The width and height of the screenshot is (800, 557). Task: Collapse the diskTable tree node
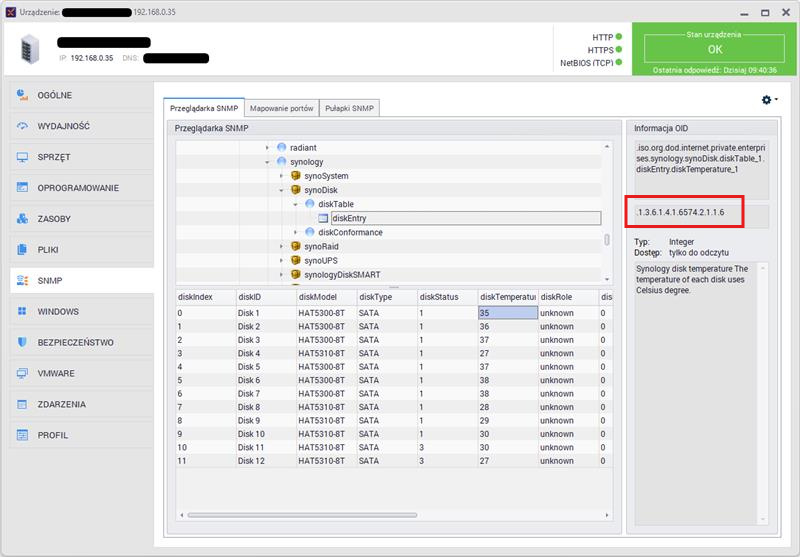pos(296,204)
